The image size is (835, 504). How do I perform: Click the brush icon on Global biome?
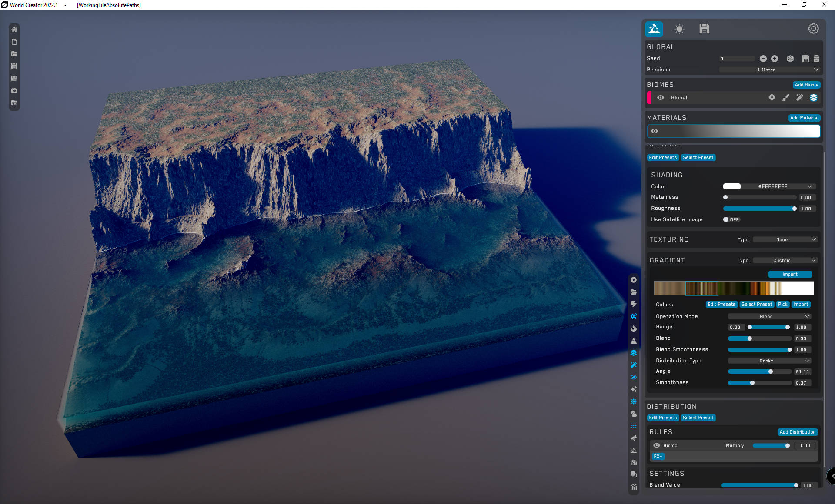pyautogui.click(x=785, y=98)
